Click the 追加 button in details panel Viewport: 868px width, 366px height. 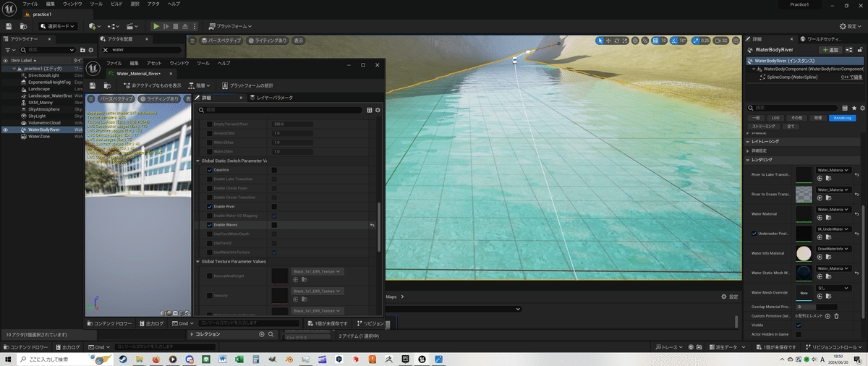tap(830, 50)
